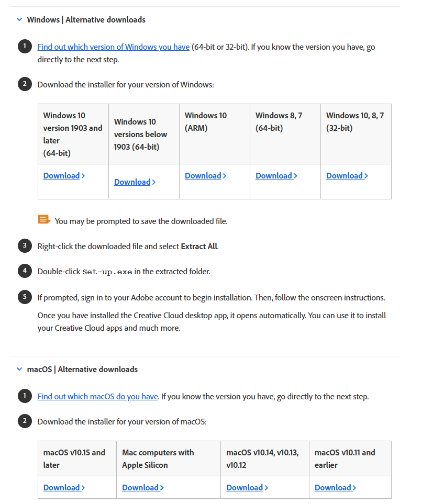
Task: Download the Windows 8, 7 64-bit installer
Action: click(276, 176)
